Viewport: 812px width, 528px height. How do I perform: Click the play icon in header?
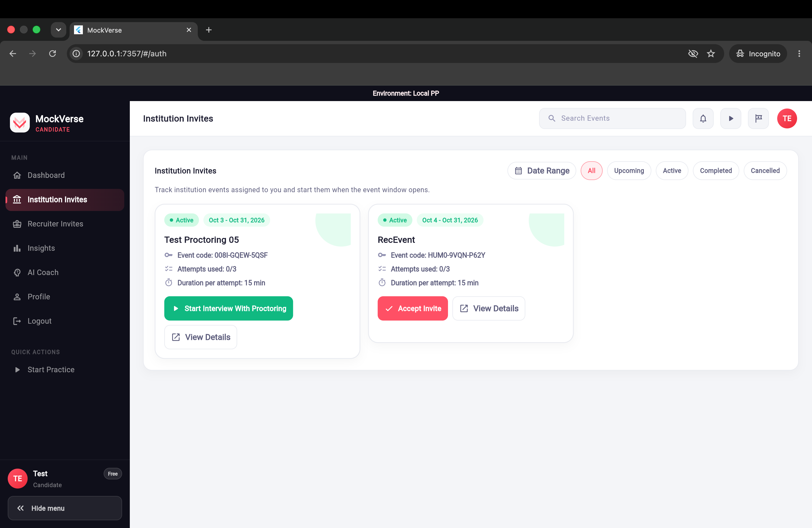[x=731, y=118]
